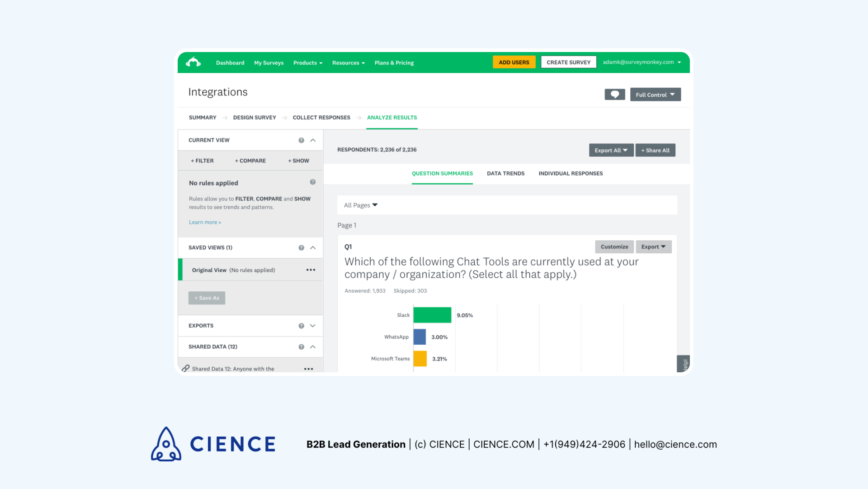Switch to the Individual Responses tab
The width and height of the screenshot is (868, 489).
[571, 174]
